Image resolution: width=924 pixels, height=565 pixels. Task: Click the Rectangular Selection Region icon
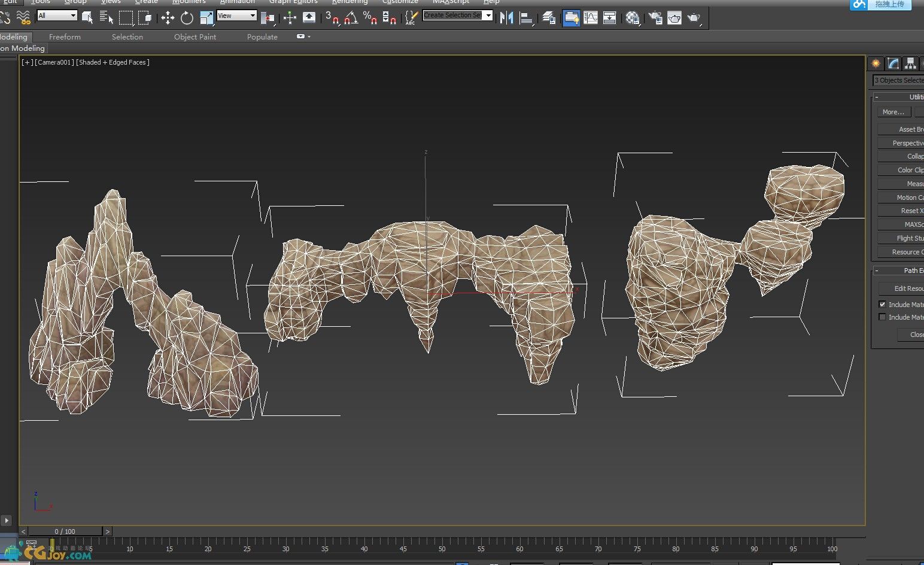126,17
